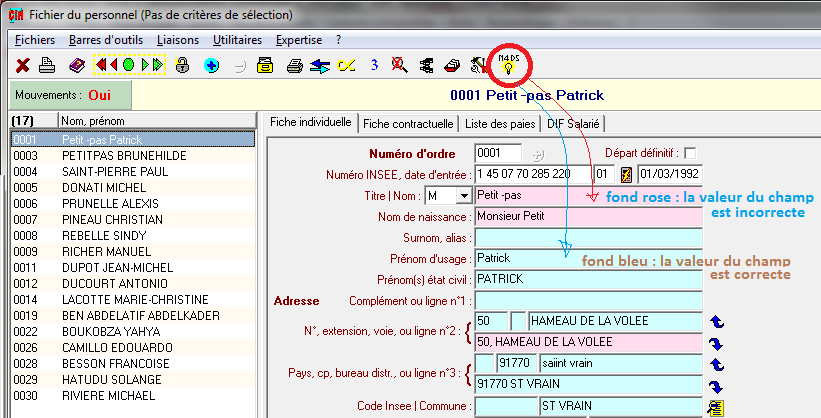Viewport: 821px width, 418px height.
Task: Open the Expertise menu
Action: point(299,40)
